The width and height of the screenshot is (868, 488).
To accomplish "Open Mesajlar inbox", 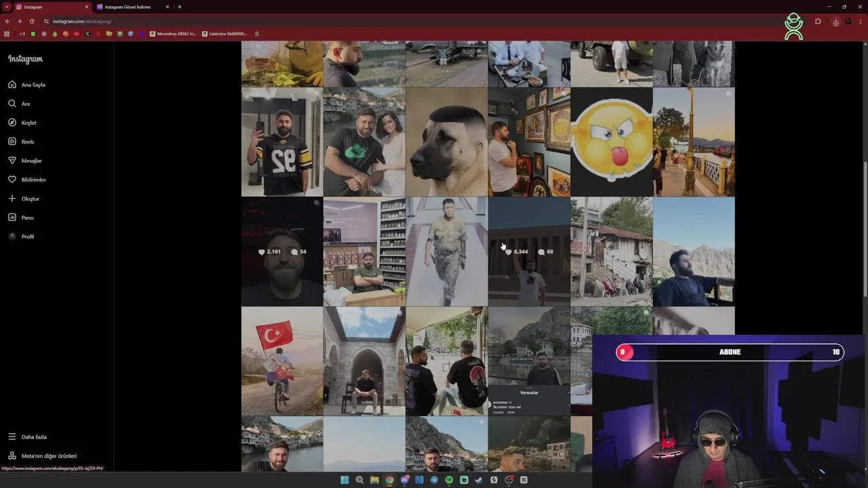I will (25, 161).
